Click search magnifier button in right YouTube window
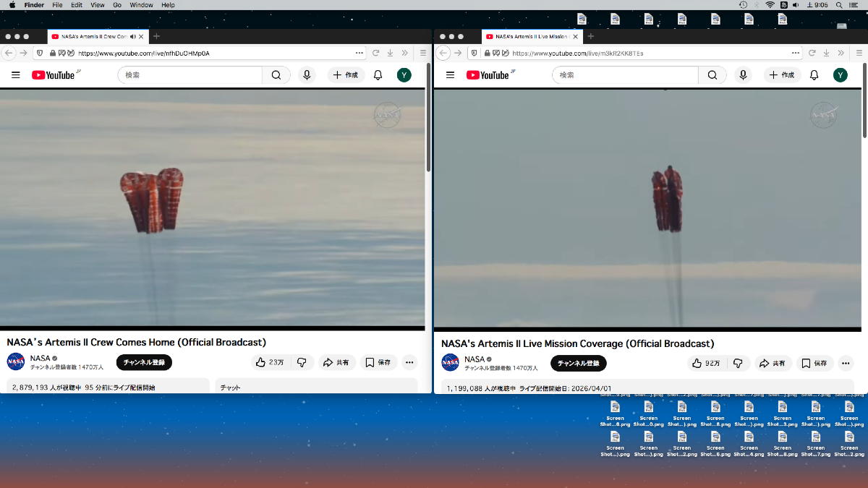The height and width of the screenshot is (488, 868). 712,75
